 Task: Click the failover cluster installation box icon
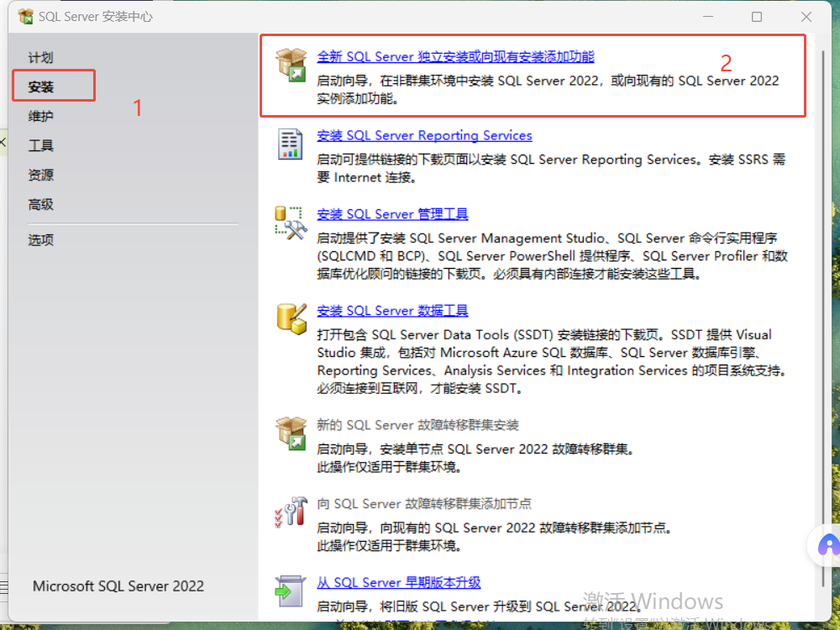tap(290, 433)
